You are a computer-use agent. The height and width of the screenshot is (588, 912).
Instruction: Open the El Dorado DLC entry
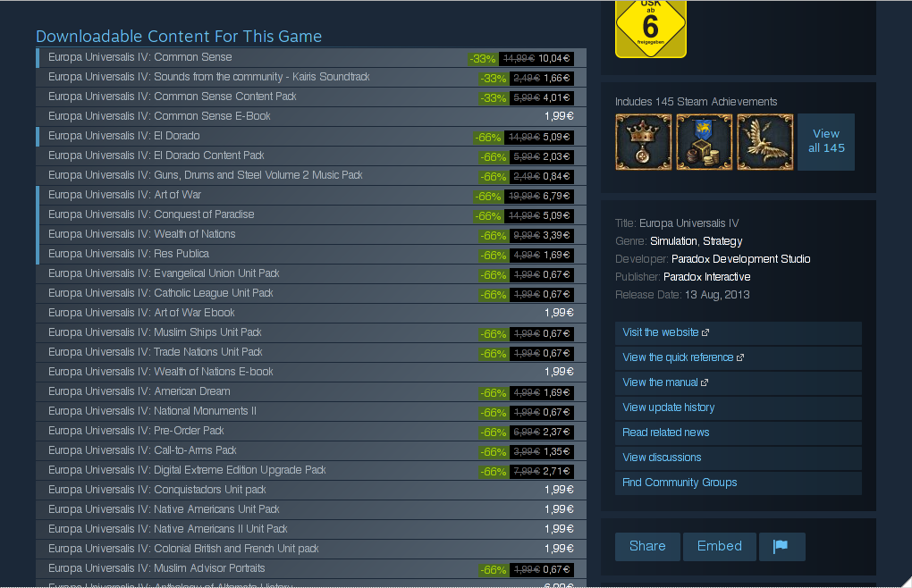311,137
